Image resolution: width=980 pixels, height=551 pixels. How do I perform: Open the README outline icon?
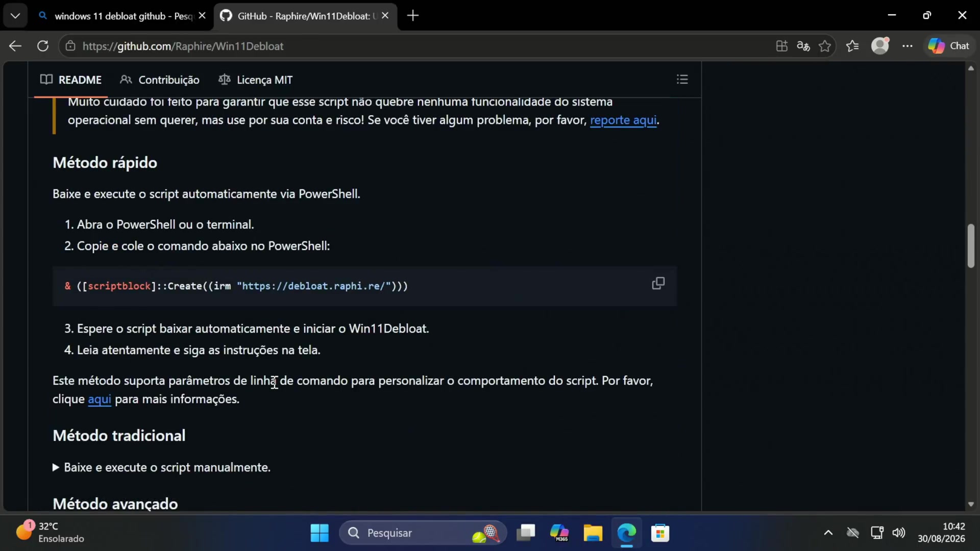[x=682, y=80]
